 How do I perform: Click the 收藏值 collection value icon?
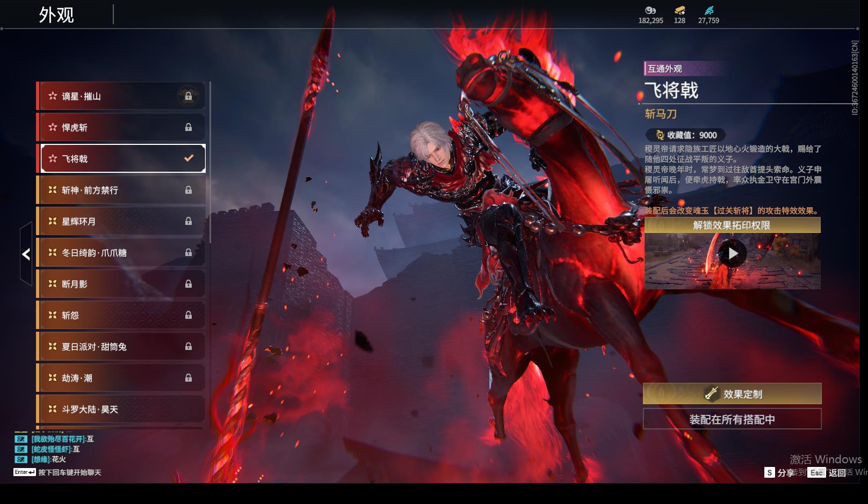pyautogui.click(x=660, y=135)
